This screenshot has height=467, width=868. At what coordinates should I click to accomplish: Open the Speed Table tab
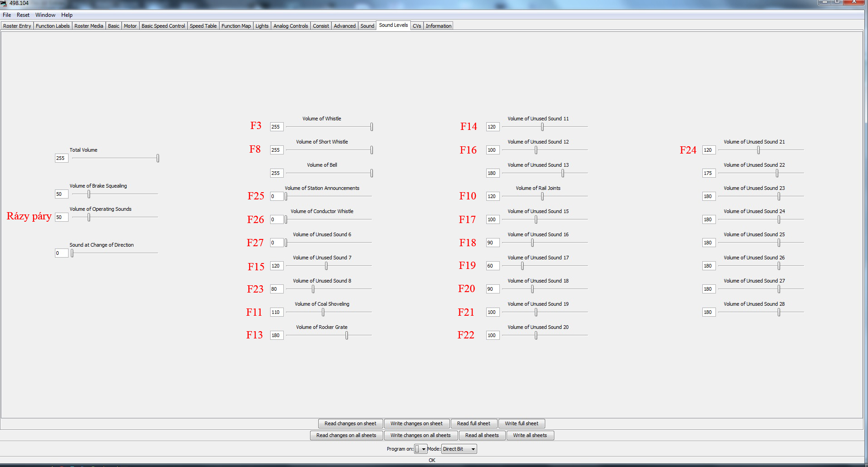point(203,26)
